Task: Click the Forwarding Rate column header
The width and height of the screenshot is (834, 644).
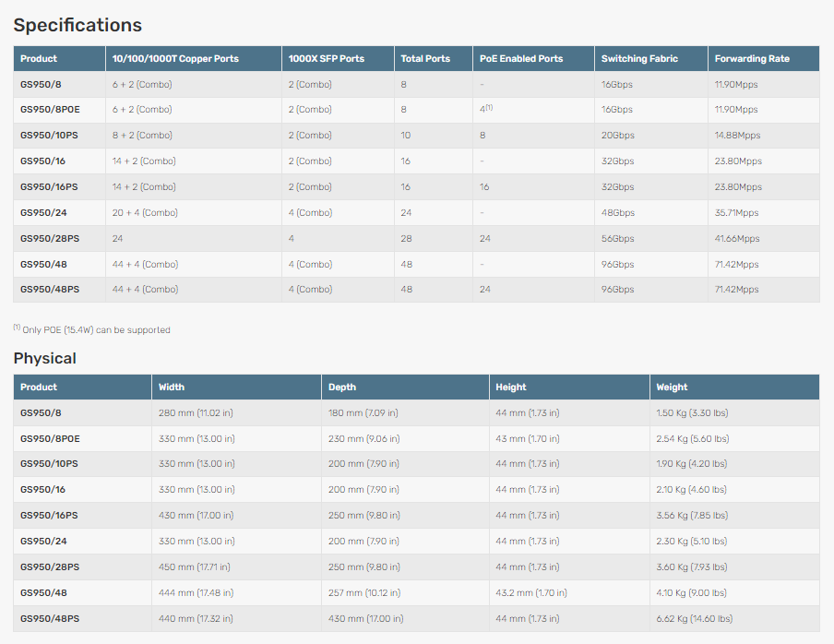Action: (x=752, y=58)
